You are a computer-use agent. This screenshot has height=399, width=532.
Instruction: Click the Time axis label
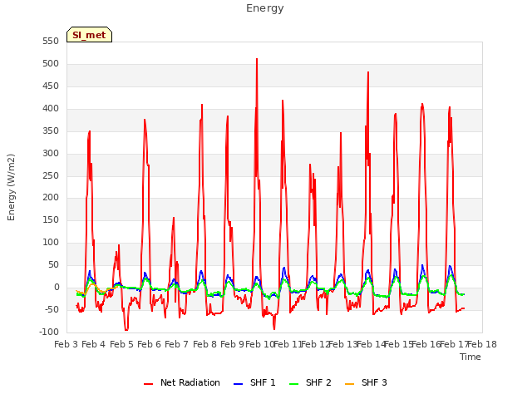pyautogui.click(x=470, y=357)
